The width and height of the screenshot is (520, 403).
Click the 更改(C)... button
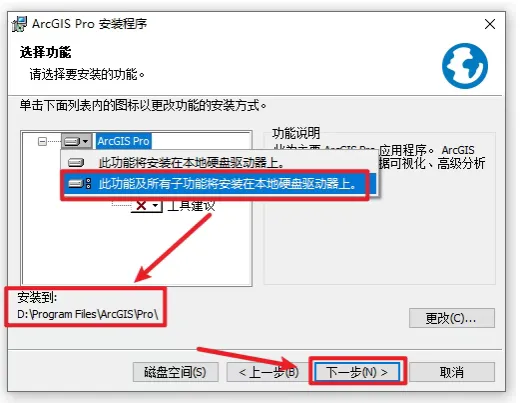(452, 318)
